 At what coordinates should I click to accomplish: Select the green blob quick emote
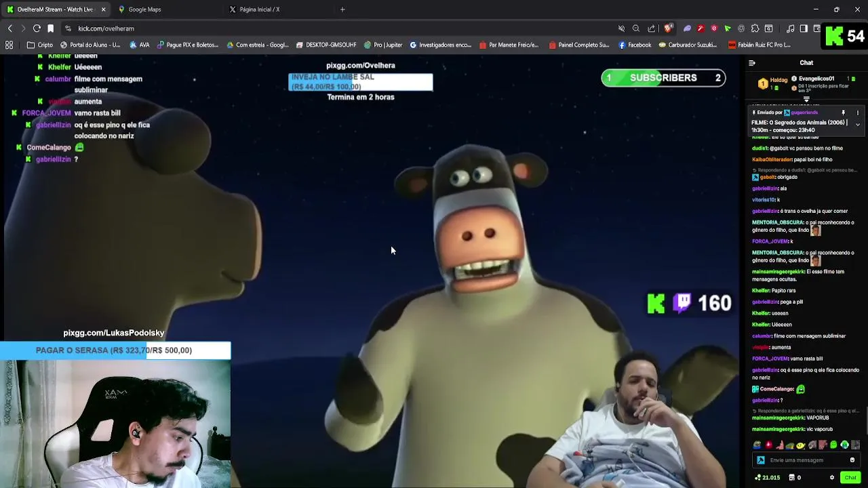coord(833,445)
